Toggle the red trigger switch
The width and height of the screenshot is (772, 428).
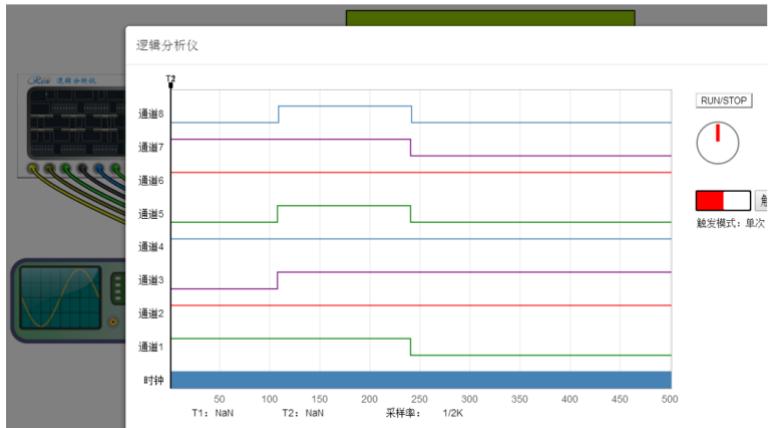click(722, 200)
